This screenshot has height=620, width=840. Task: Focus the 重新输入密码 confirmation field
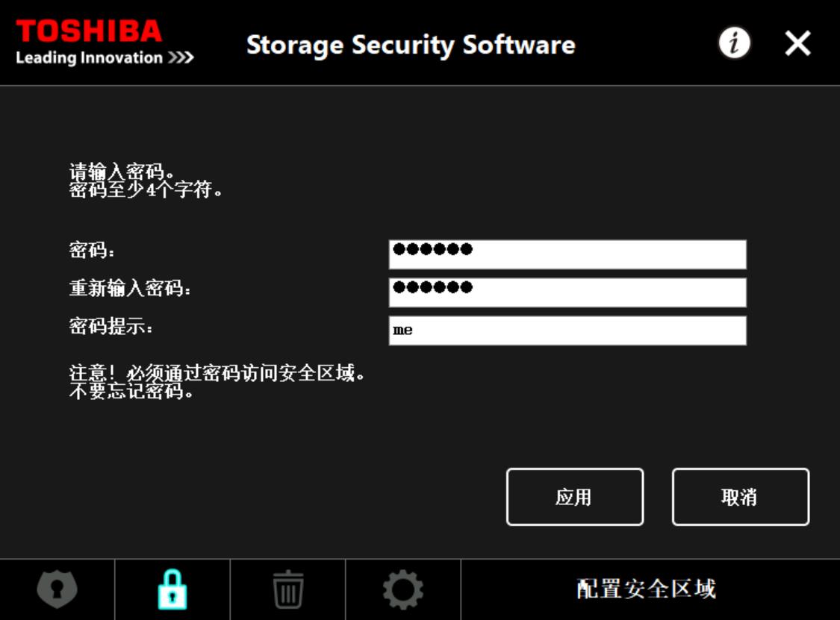pos(567,292)
